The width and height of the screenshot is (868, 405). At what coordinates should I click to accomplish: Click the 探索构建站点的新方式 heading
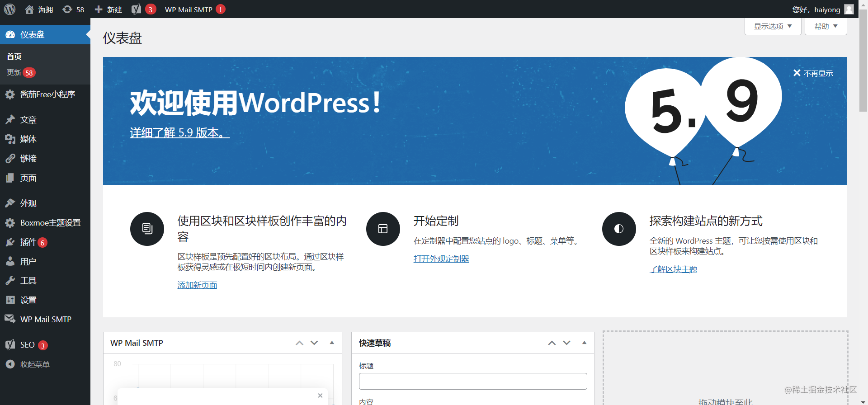pyautogui.click(x=706, y=221)
